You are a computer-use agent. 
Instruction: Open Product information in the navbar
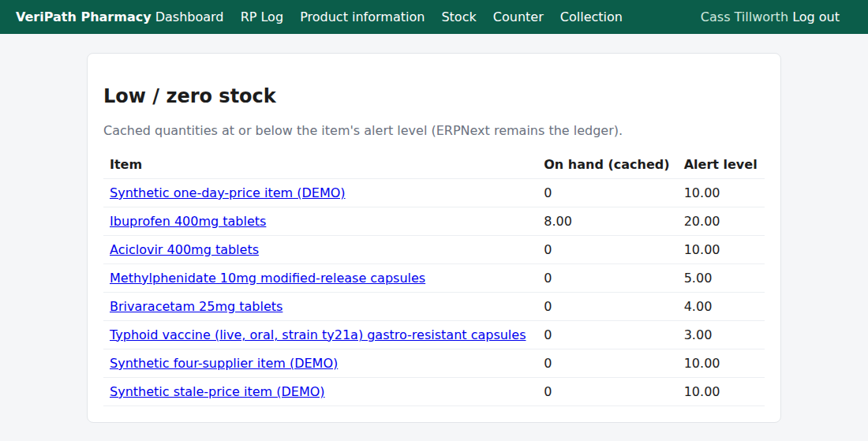pyautogui.click(x=362, y=17)
